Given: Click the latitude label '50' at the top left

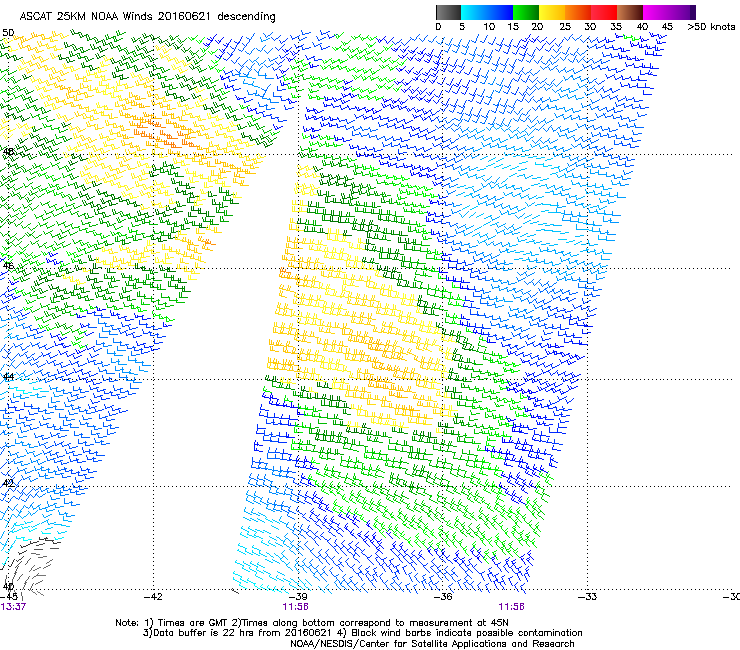Looking at the screenshot, I should coord(8,33).
